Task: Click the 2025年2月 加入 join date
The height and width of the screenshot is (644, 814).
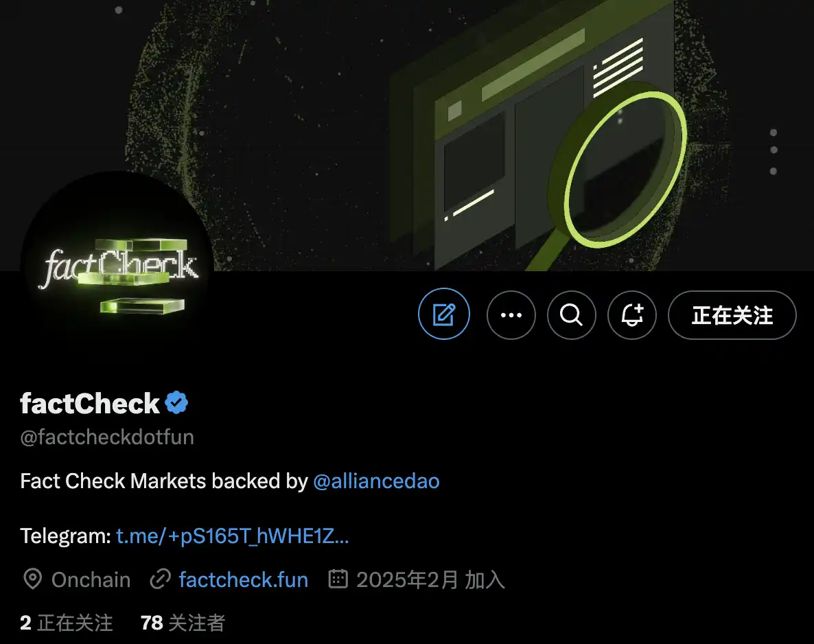Action: [x=430, y=579]
